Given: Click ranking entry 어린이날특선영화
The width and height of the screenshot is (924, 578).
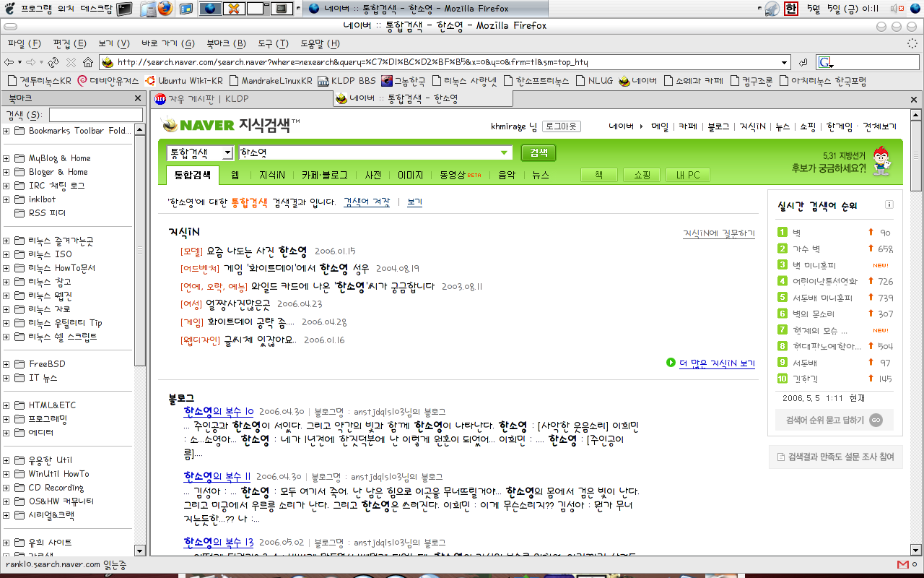Looking at the screenshot, I should 825,281.
